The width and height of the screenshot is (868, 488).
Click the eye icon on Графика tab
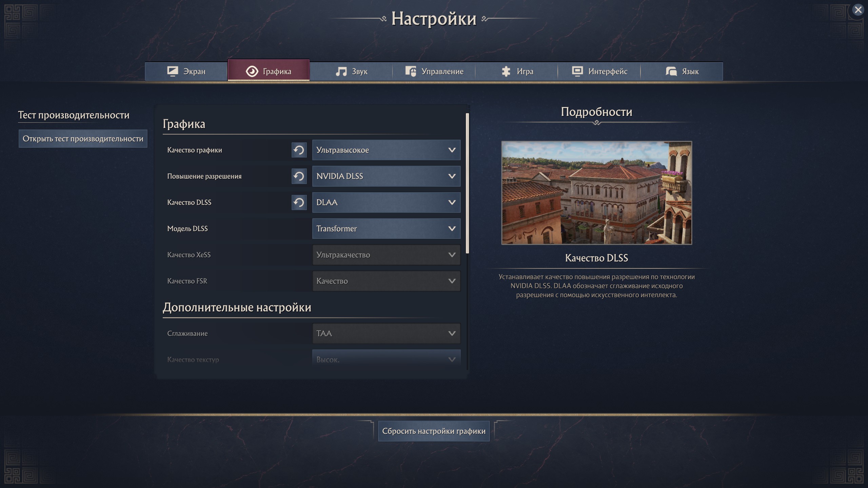tap(252, 72)
